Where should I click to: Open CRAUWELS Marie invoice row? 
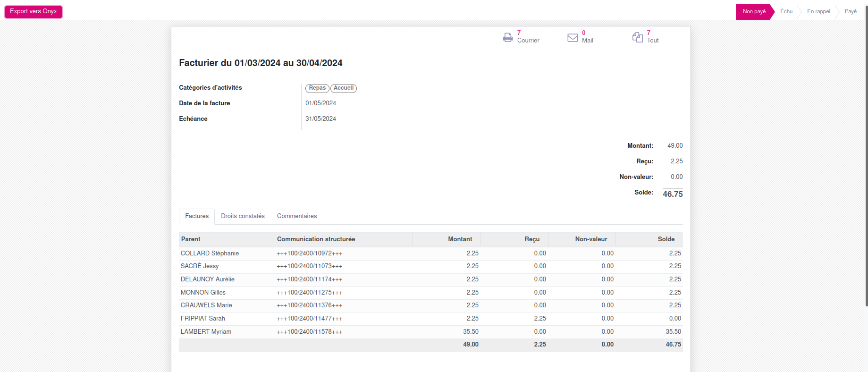coord(431,305)
